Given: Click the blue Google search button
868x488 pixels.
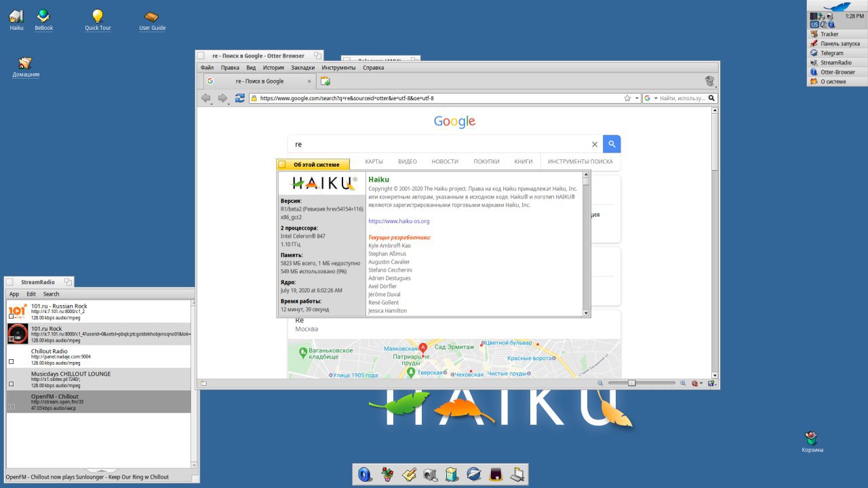Looking at the screenshot, I should [x=612, y=144].
